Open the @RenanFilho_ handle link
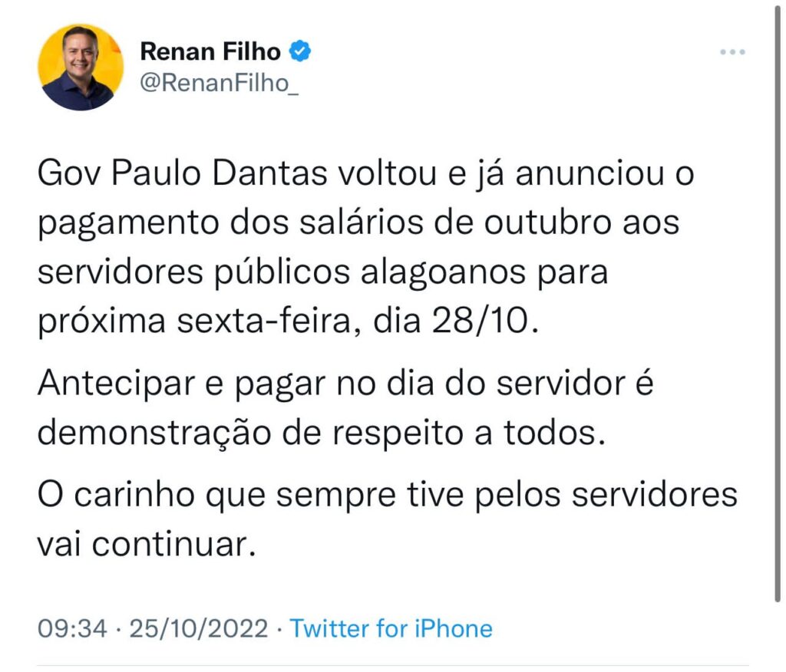The image size is (786, 672). pos(219,84)
